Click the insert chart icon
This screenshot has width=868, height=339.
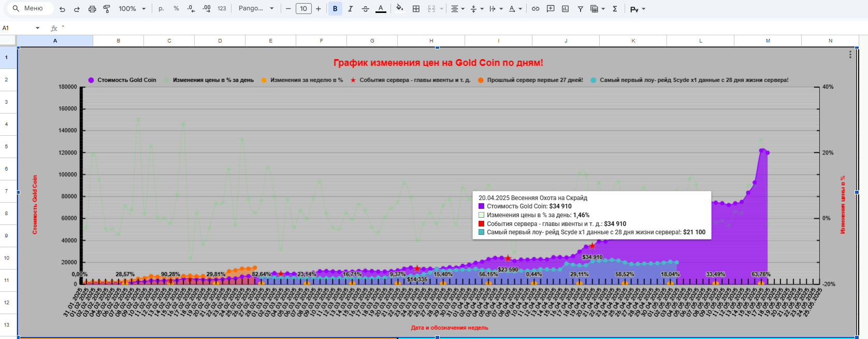click(565, 9)
